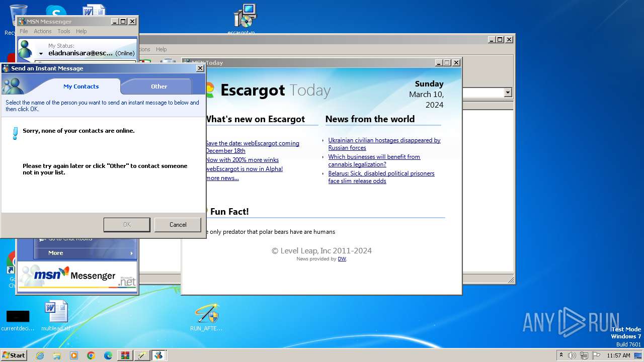
Task: Open Help menu in MSN Messenger
Action: pos(82,31)
